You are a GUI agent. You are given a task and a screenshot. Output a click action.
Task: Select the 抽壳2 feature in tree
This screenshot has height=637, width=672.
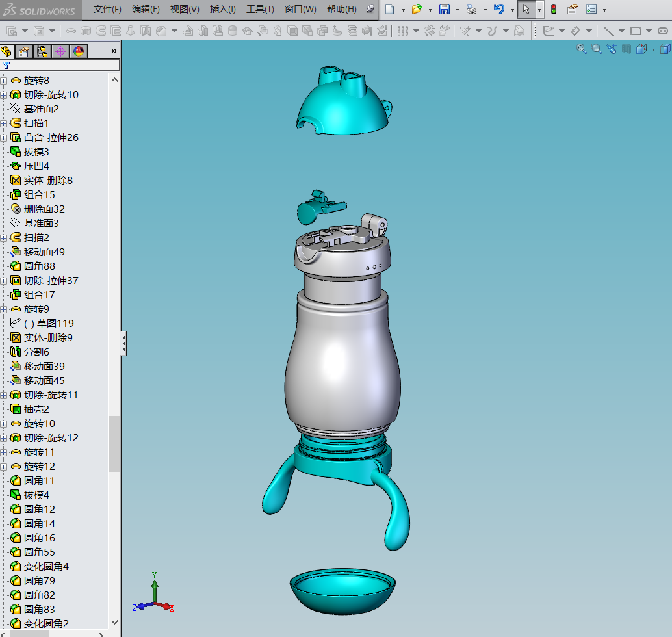pyautogui.click(x=36, y=409)
